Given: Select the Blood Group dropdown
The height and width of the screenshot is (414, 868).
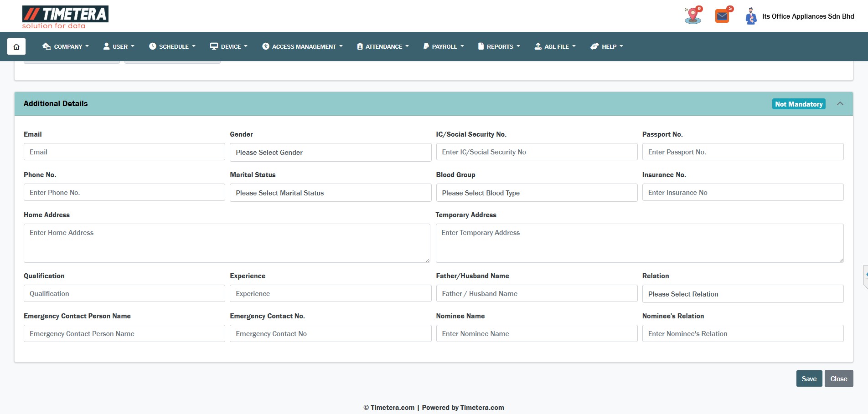Looking at the screenshot, I should [x=536, y=193].
